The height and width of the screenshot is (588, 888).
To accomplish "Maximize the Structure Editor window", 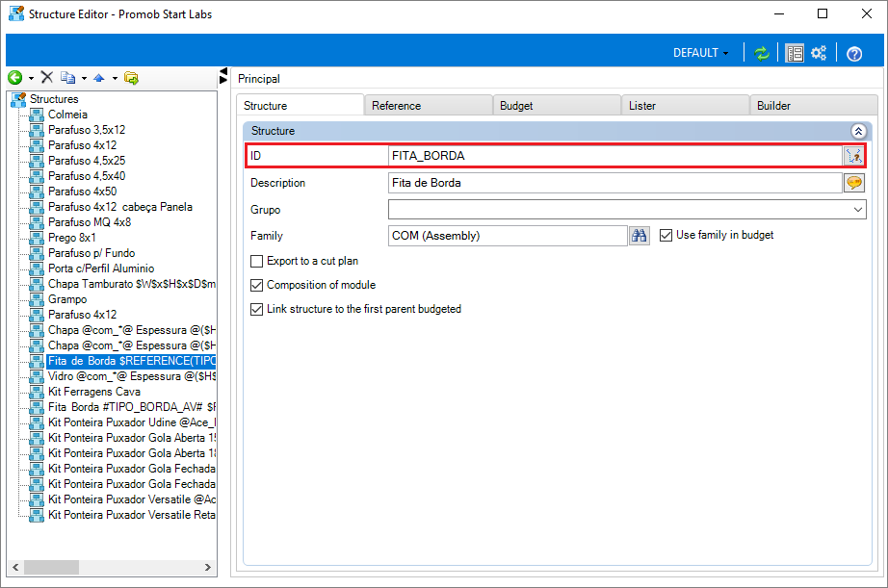I will point(823,13).
